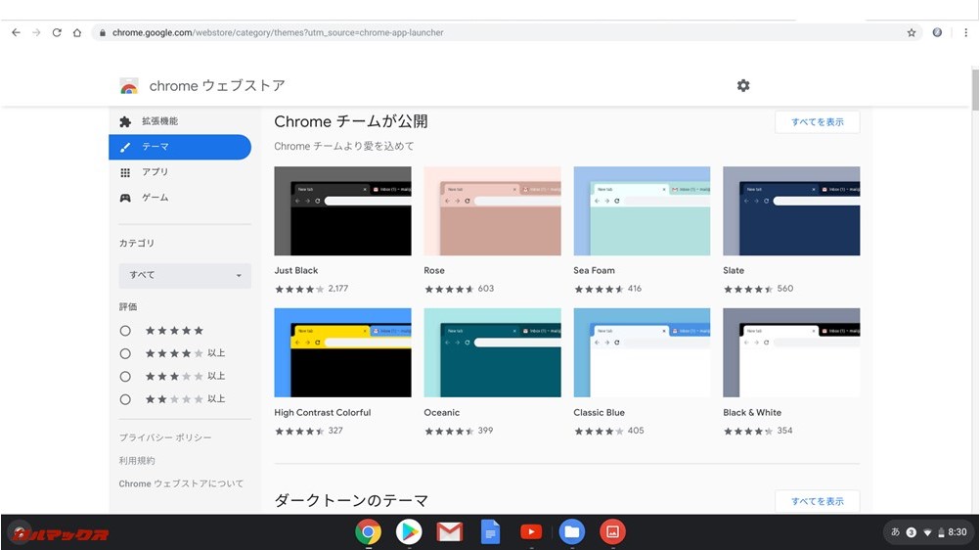Image resolution: width=980 pixels, height=550 pixels.
Task: Select 拡張機能 in the sidebar
Action: tap(180, 121)
